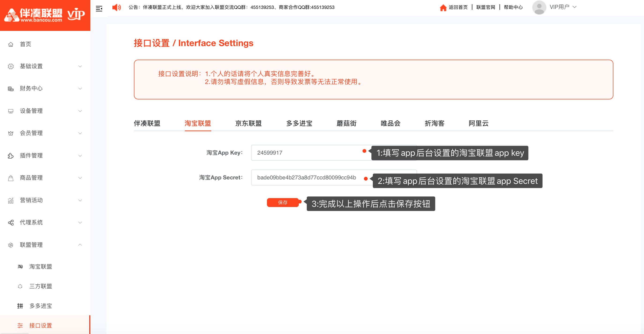644x334 pixels.
Task: Expand the 插件管理 chevron
Action: tap(80, 156)
